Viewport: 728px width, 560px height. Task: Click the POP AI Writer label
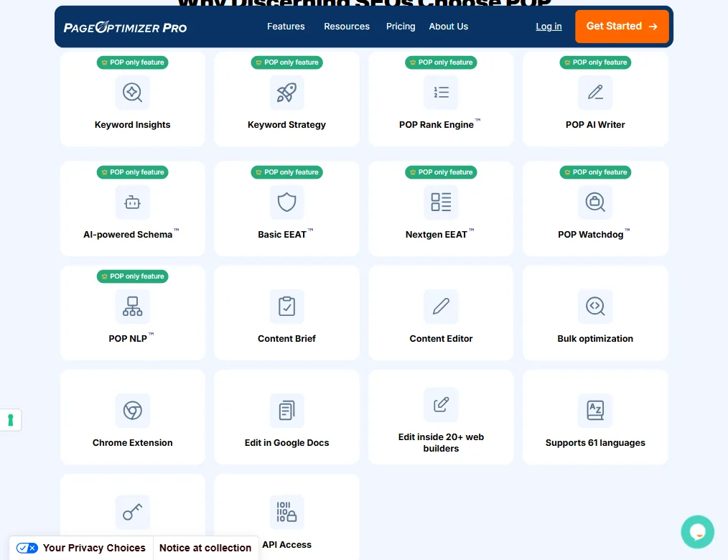tap(595, 124)
